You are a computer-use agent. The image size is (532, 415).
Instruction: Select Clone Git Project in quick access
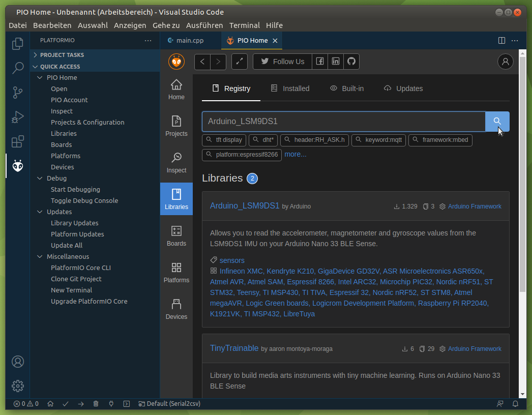(76, 279)
